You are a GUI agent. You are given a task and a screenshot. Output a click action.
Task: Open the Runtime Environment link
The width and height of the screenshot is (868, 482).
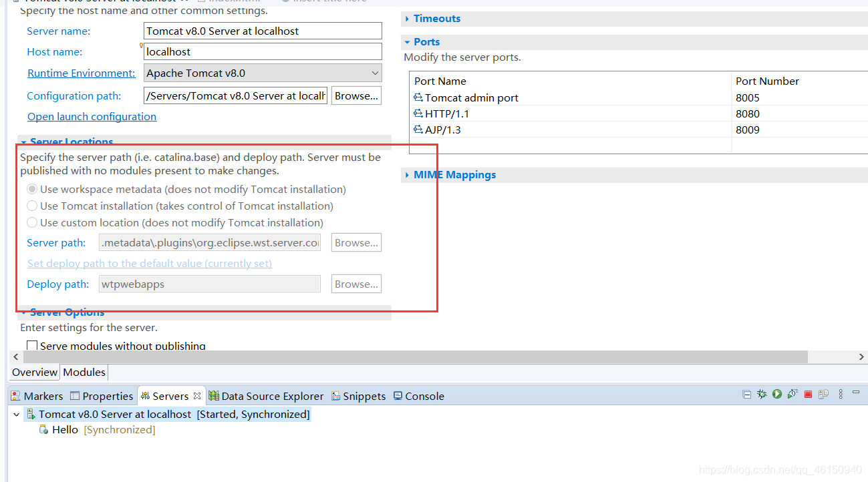[81, 73]
